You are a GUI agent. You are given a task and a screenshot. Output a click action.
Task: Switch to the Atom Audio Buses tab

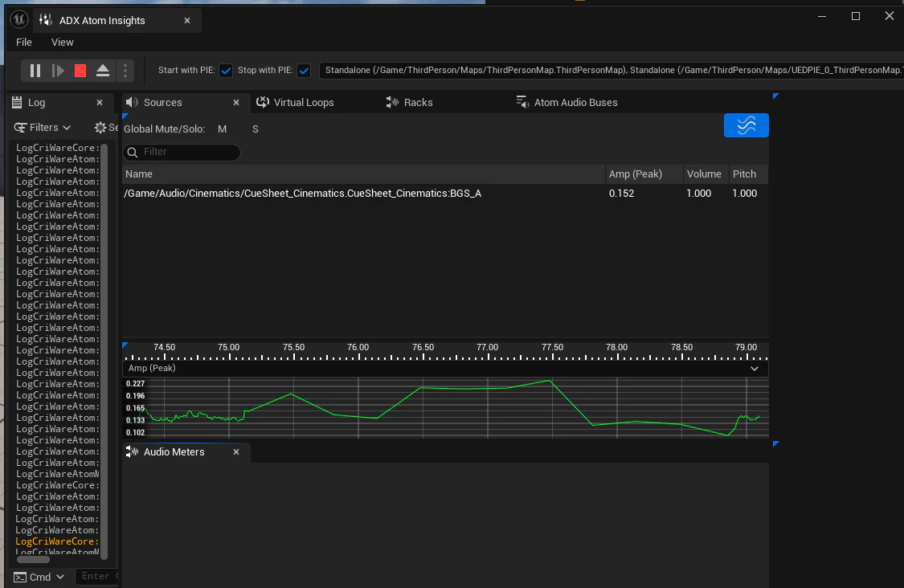coord(567,103)
